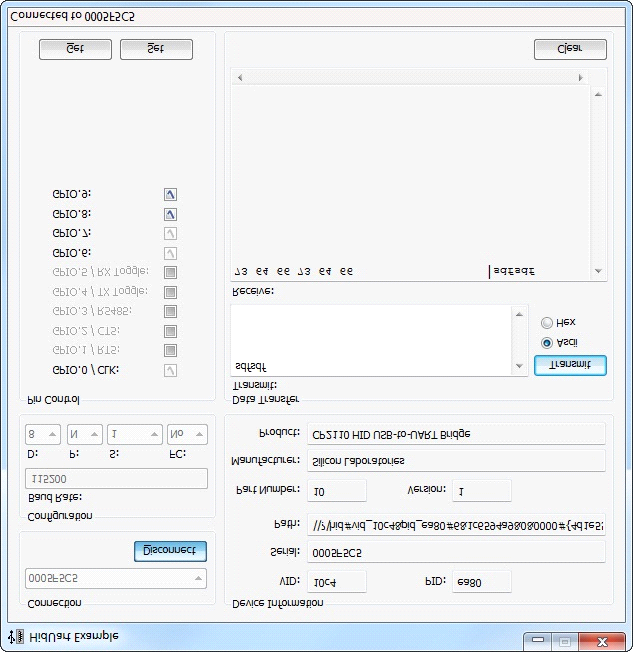
Task: Open the Connection device dropdown
Action: click(x=115, y=578)
